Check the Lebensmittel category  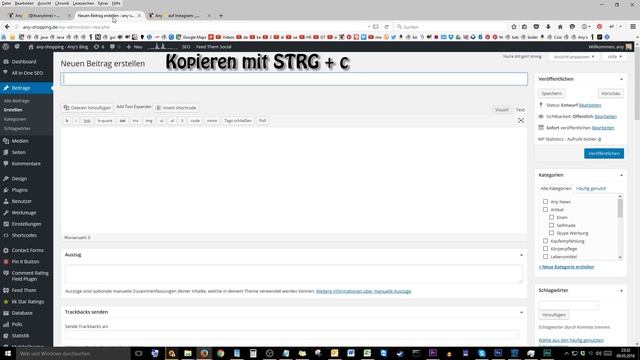click(x=545, y=256)
